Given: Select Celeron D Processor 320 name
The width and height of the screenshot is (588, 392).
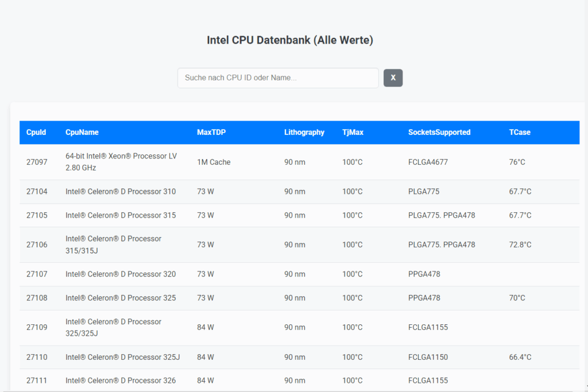Looking at the screenshot, I should tap(121, 274).
